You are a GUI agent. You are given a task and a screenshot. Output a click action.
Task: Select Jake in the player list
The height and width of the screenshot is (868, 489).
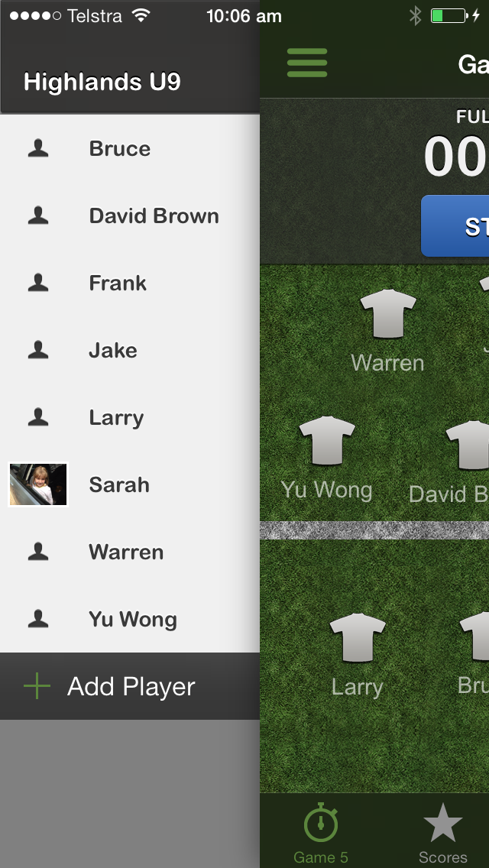click(130, 351)
